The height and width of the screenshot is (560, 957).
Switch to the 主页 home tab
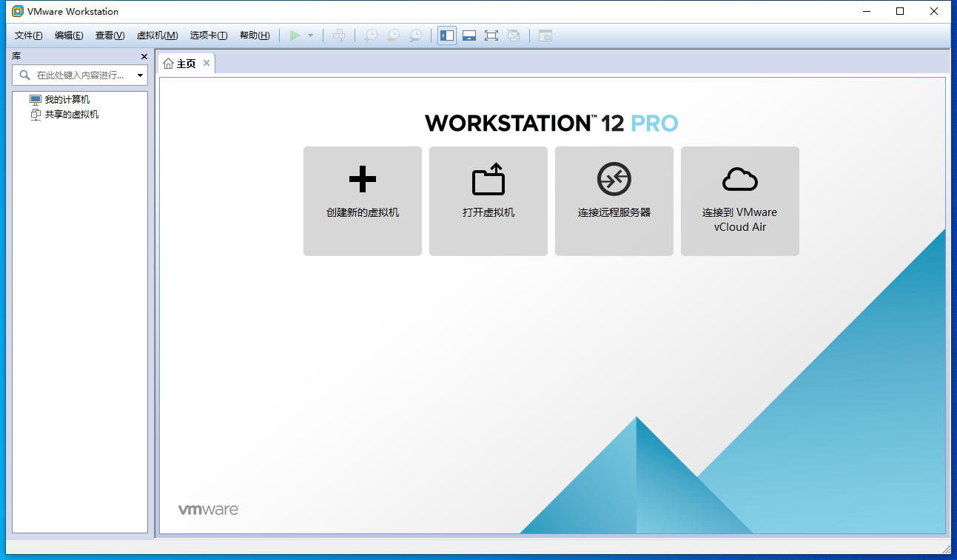pos(181,64)
